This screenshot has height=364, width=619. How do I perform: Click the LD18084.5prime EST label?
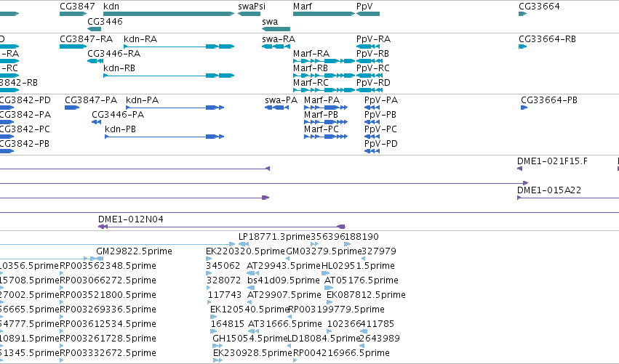pos(324,339)
